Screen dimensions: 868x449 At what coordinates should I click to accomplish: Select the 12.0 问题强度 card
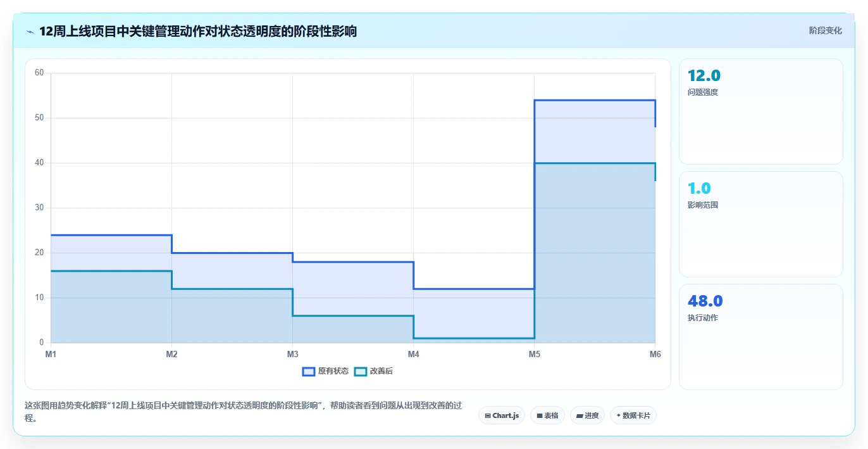click(x=761, y=111)
